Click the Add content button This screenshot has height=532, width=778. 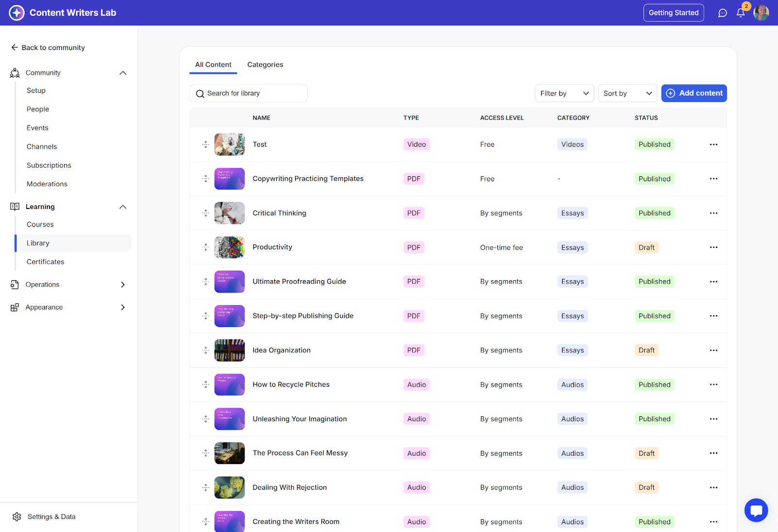pos(694,93)
